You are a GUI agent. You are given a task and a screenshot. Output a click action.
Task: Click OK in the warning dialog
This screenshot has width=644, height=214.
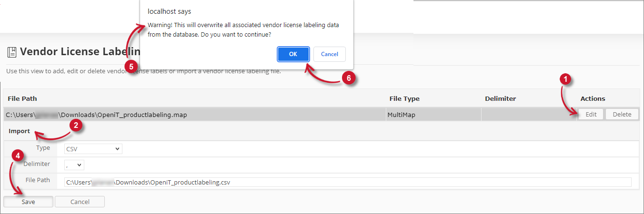[x=293, y=54]
